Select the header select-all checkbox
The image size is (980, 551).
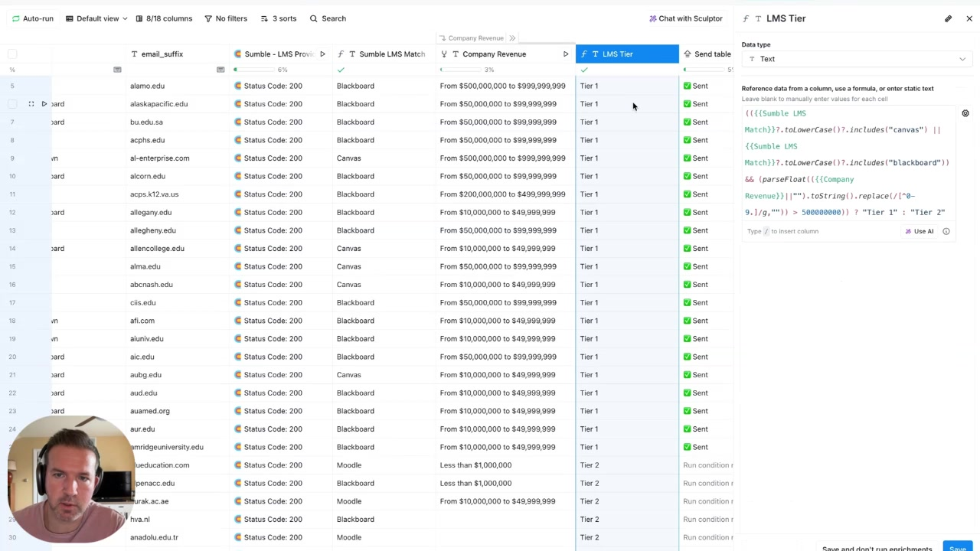(12, 54)
